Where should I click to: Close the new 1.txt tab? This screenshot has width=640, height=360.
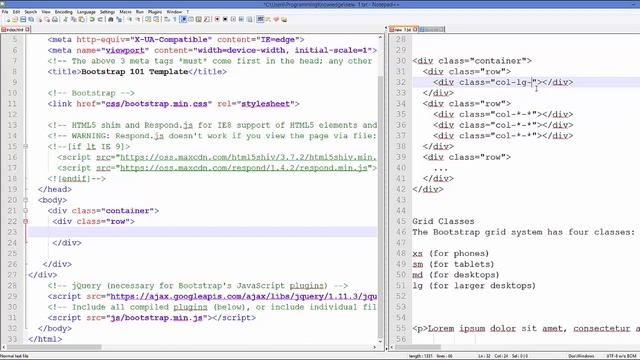pos(416,29)
